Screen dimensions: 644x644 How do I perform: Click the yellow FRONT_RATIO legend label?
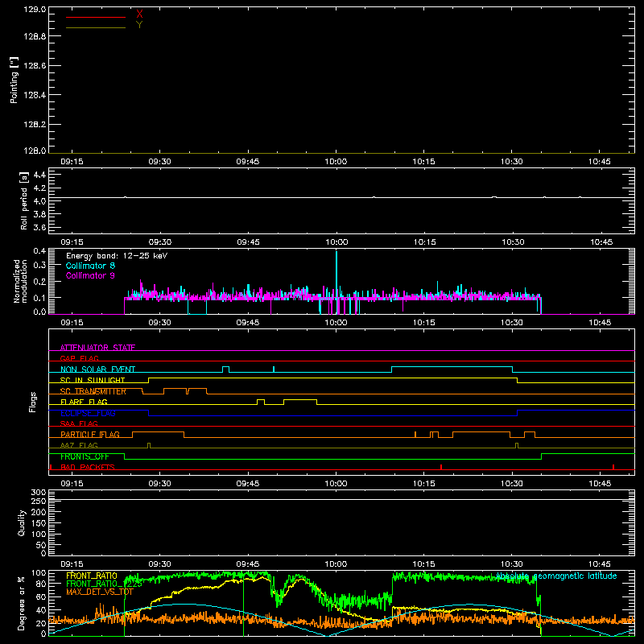[91, 576]
